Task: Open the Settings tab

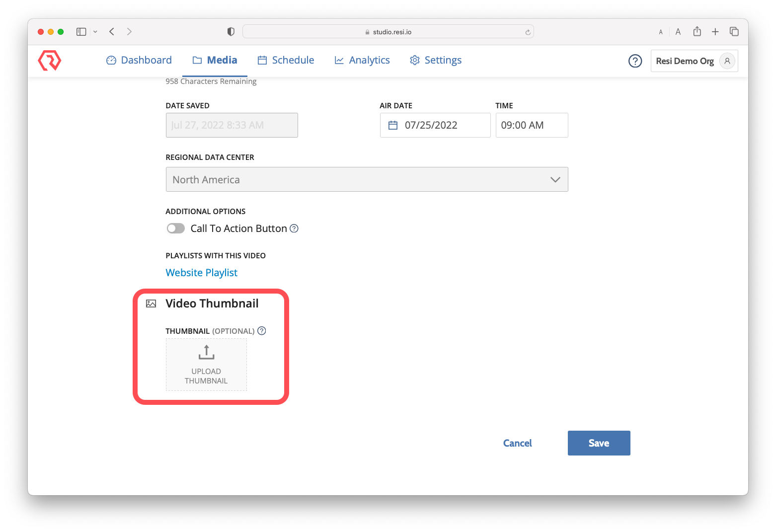Action: (436, 60)
